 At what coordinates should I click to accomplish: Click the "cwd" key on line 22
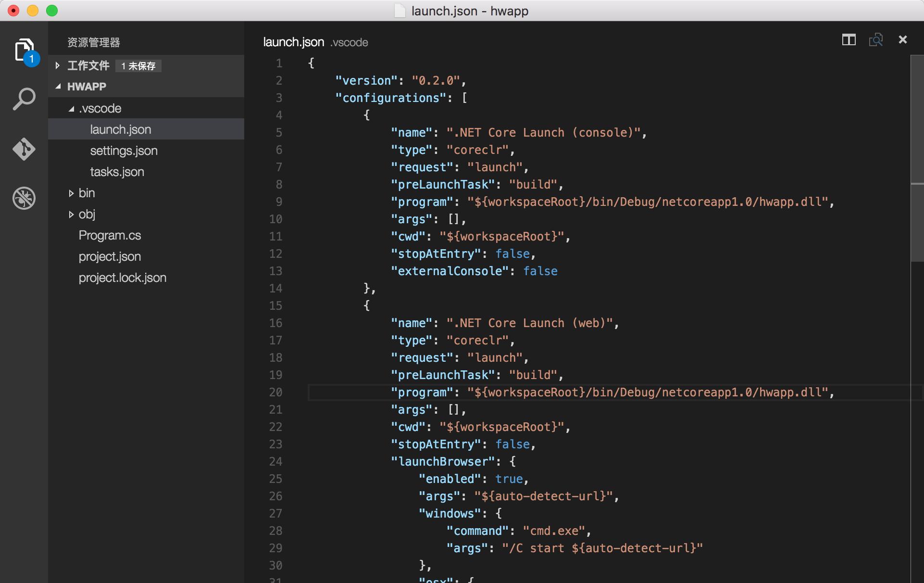coord(408,427)
